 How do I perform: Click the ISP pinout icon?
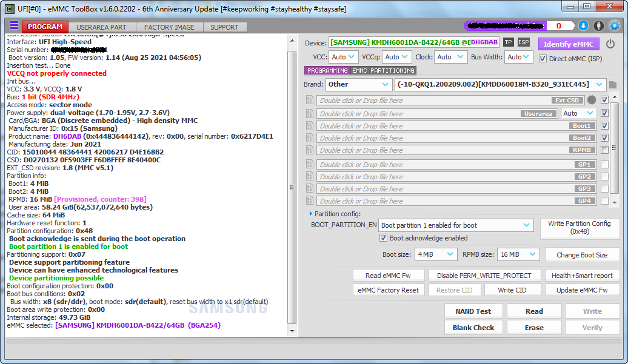click(x=524, y=42)
